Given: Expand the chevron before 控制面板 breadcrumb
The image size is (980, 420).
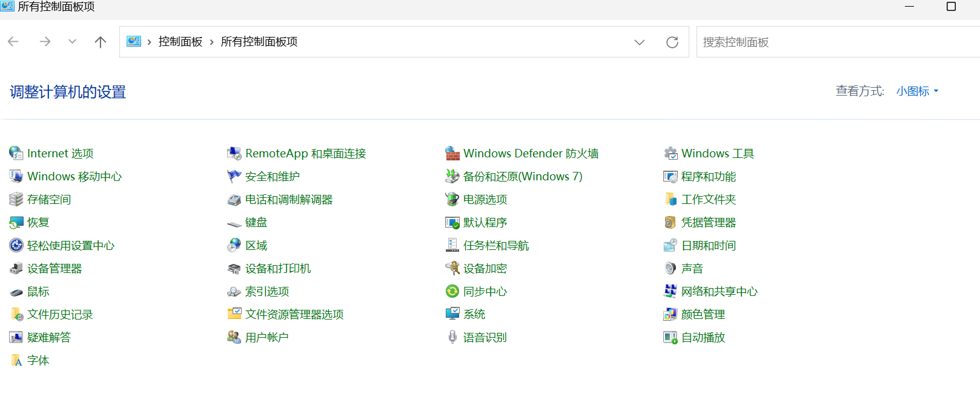Looking at the screenshot, I should point(150,42).
